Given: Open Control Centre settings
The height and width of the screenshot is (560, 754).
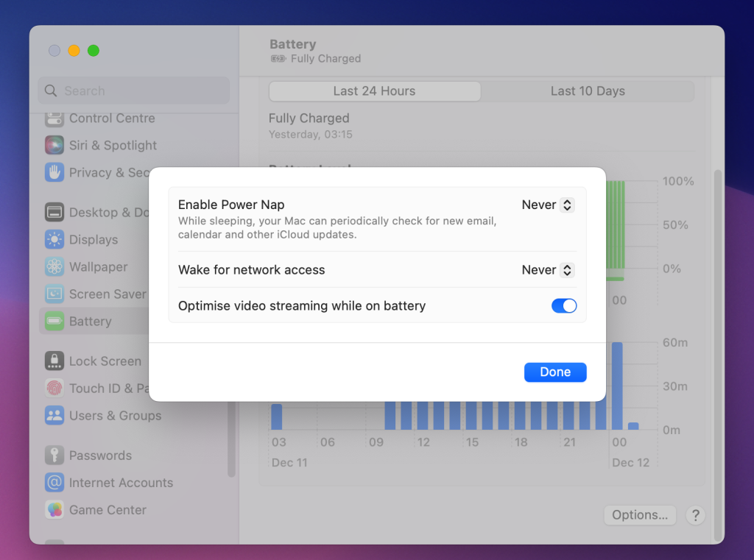Looking at the screenshot, I should point(112,118).
